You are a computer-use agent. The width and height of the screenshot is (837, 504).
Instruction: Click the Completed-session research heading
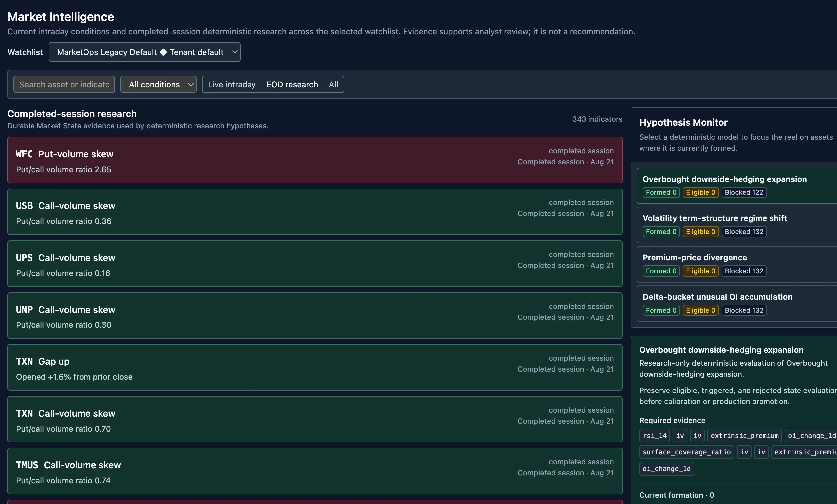coord(72,114)
